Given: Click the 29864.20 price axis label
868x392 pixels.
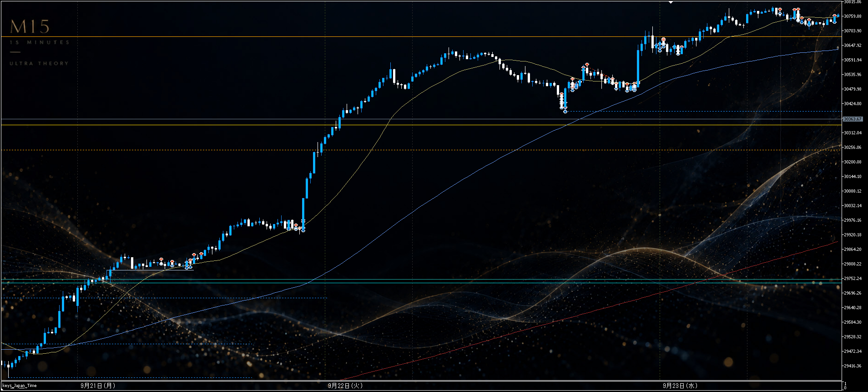Looking at the screenshot, I should click(853, 249).
